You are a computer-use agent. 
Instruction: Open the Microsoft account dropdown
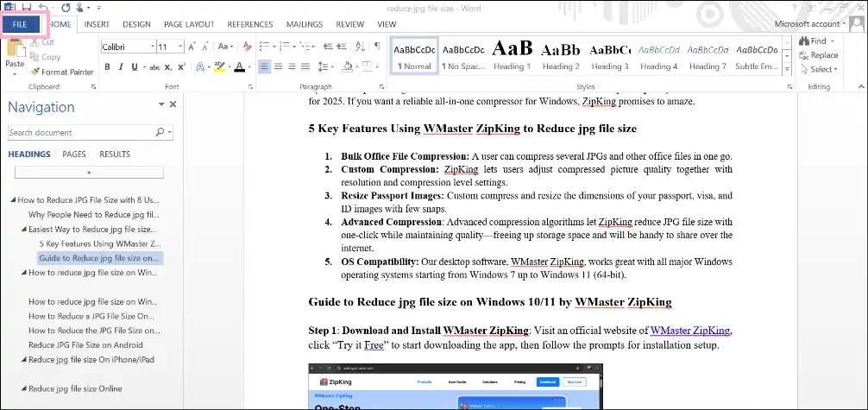844,24
